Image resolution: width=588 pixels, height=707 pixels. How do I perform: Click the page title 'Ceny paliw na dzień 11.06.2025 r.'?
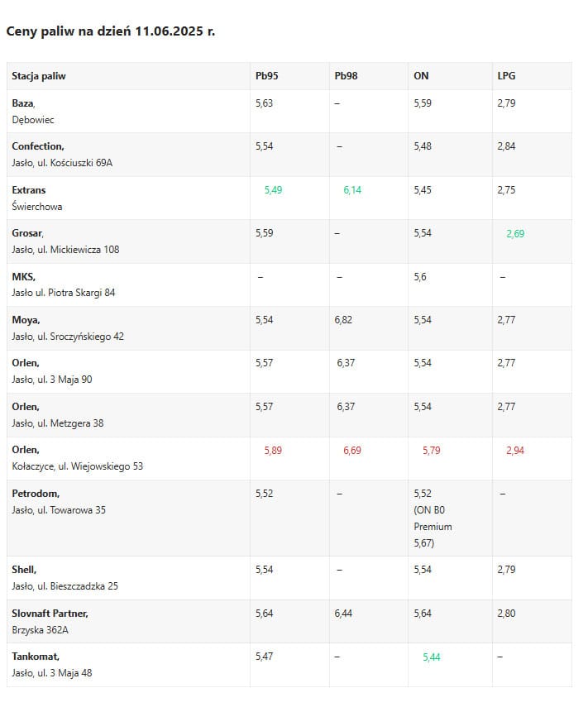click(111, 31)
